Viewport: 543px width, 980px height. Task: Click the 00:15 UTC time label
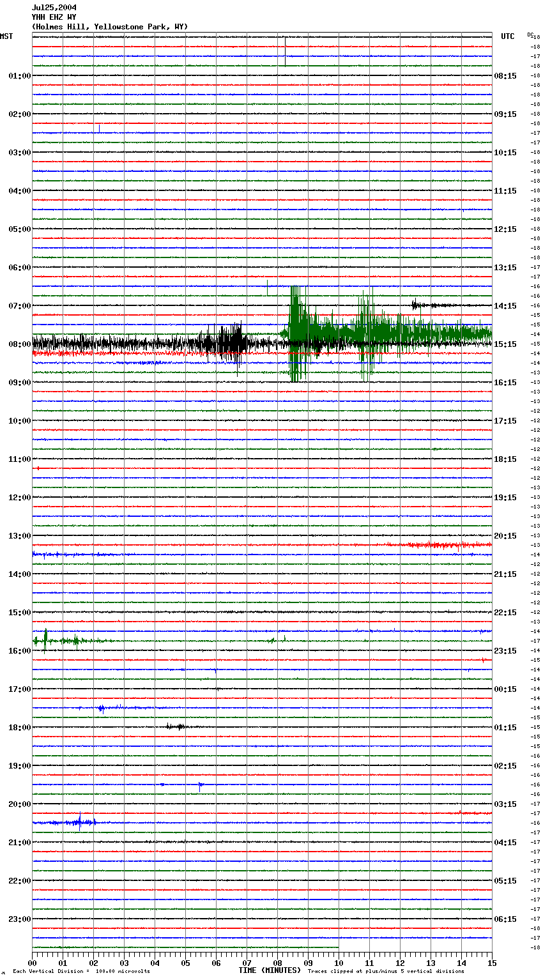[x=505, y=689]
